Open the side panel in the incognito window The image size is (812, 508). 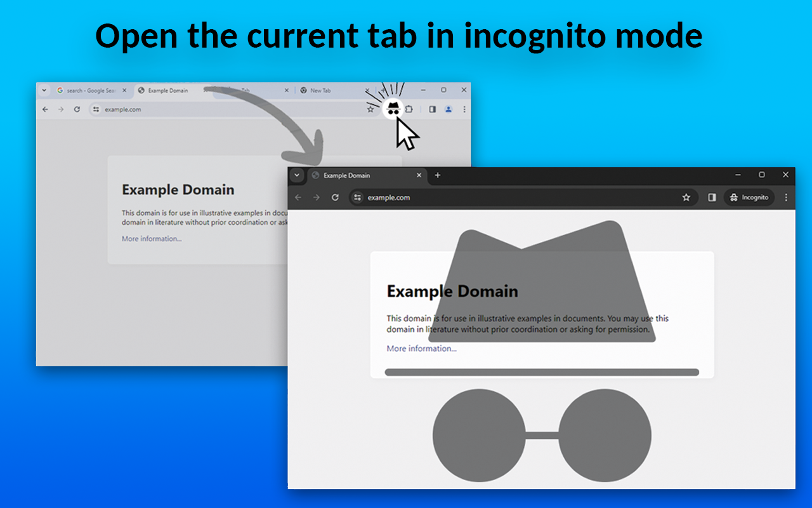712,197
